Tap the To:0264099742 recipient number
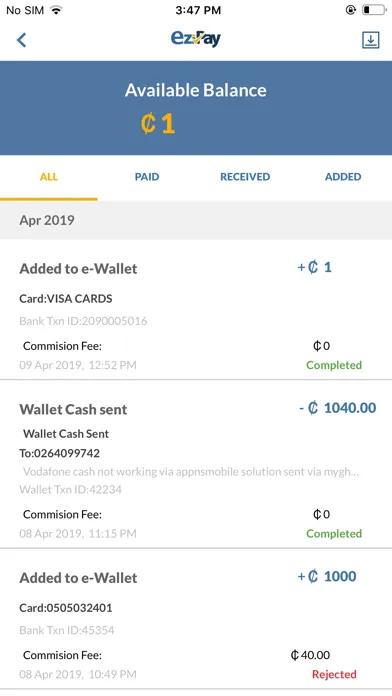Image resolution: width=392 pixels, height=696 pixels. [x=59, y=453]
